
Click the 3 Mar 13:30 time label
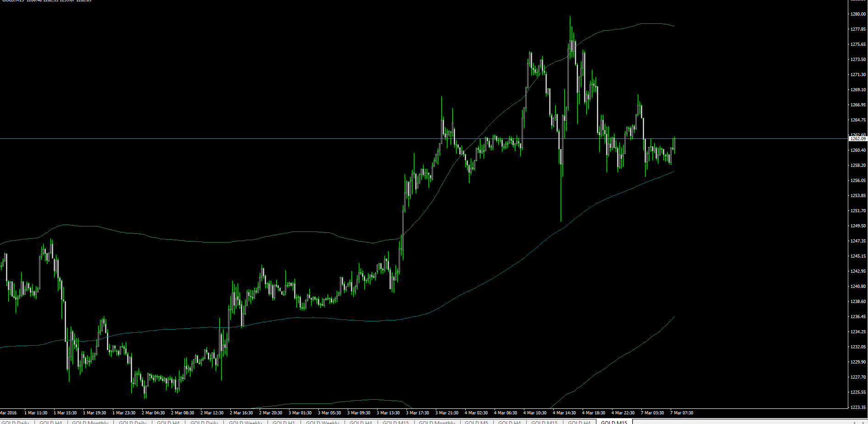click(388, 413)
